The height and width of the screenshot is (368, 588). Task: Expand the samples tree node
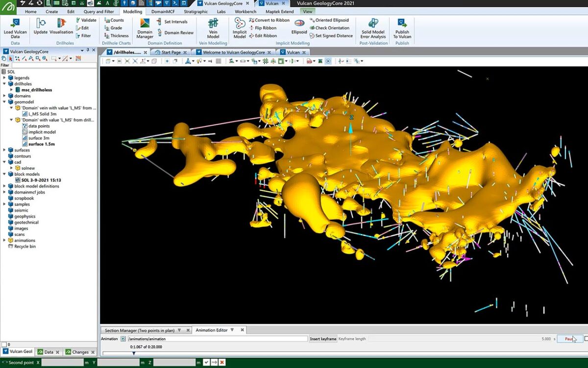pyautogui.click(x=4, y=204)
